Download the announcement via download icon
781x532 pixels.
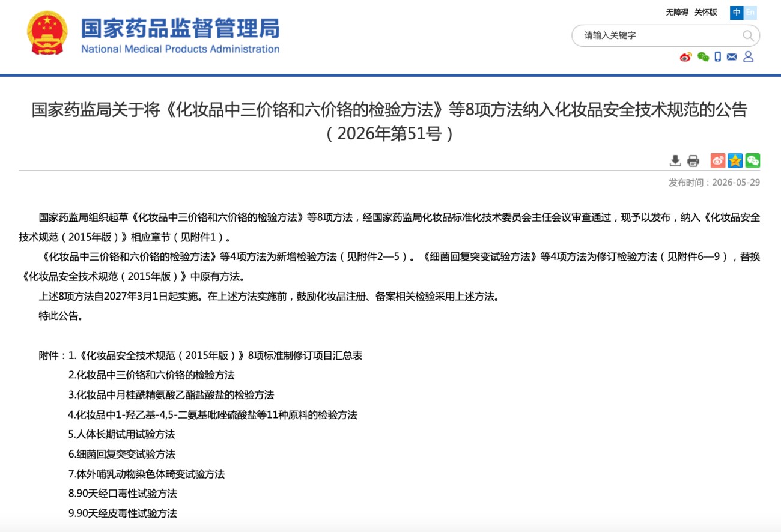(x=675, y=160)
